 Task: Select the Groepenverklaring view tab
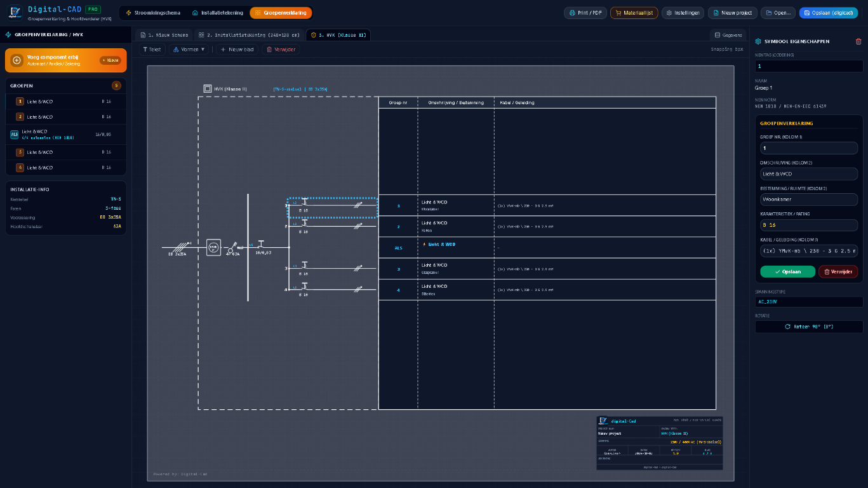(281, 13)
